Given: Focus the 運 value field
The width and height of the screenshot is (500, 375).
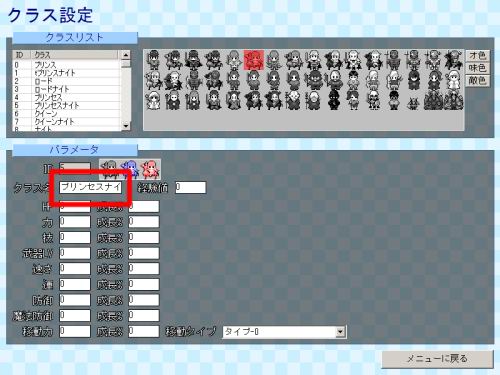Looking at the screenshot, I should pyautogui.click(x=75, y=284).
